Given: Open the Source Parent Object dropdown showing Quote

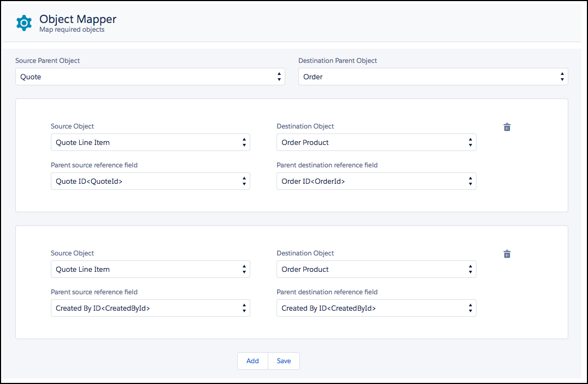Looking at the screenshot, I should [x=150, y=77].
